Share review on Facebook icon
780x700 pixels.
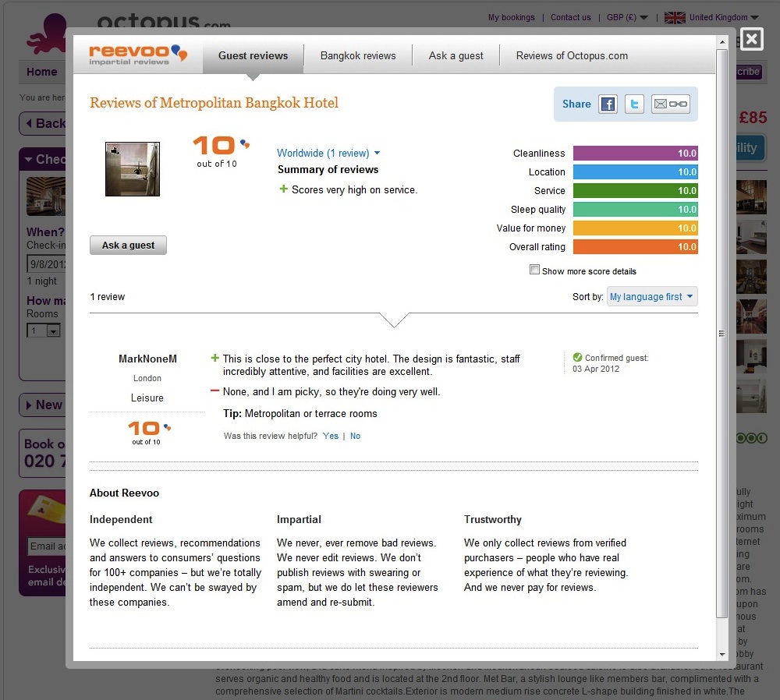608,104
